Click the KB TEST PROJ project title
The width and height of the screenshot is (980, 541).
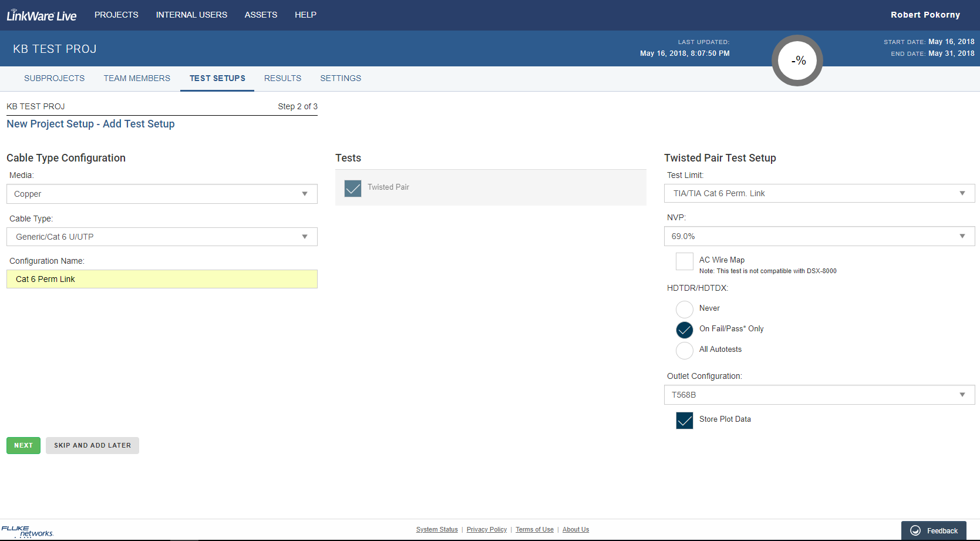click(x=55, y=49)
